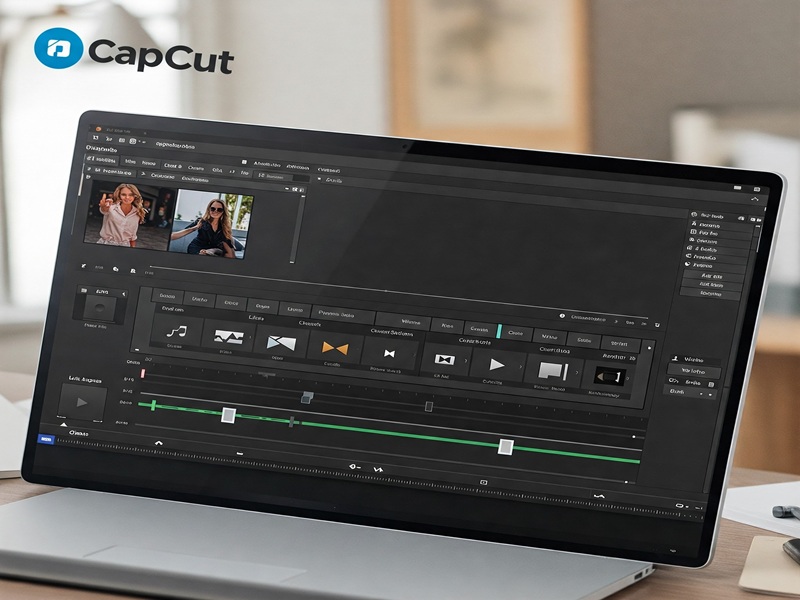800x600 pixels.
Task: Choose the zigzag waveform effect tile
Action: [x=228, y=337]
